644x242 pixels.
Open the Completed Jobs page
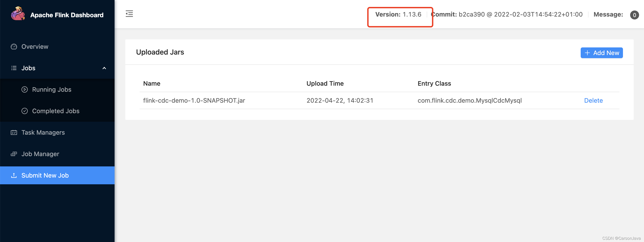[55, 111]
